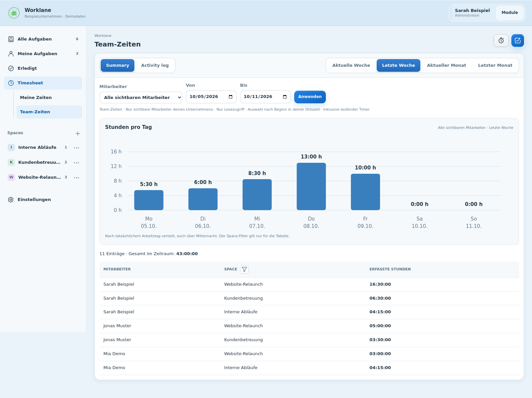Select the Aktueller Monat range

447,65
